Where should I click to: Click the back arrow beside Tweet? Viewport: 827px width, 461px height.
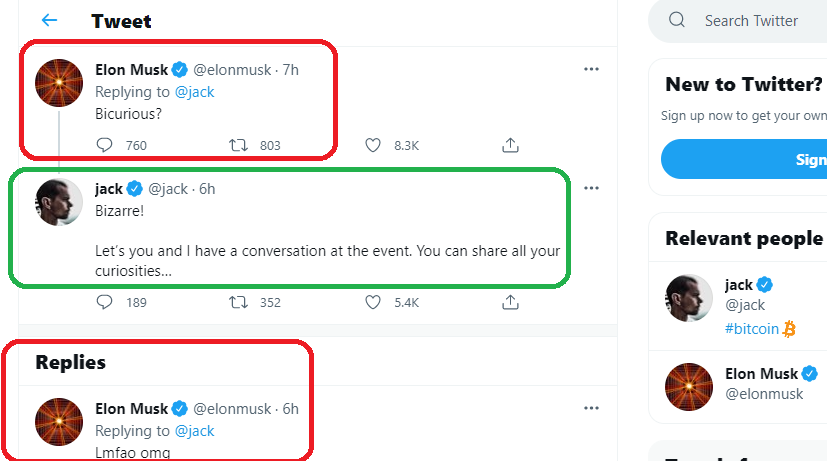[49, 20]
